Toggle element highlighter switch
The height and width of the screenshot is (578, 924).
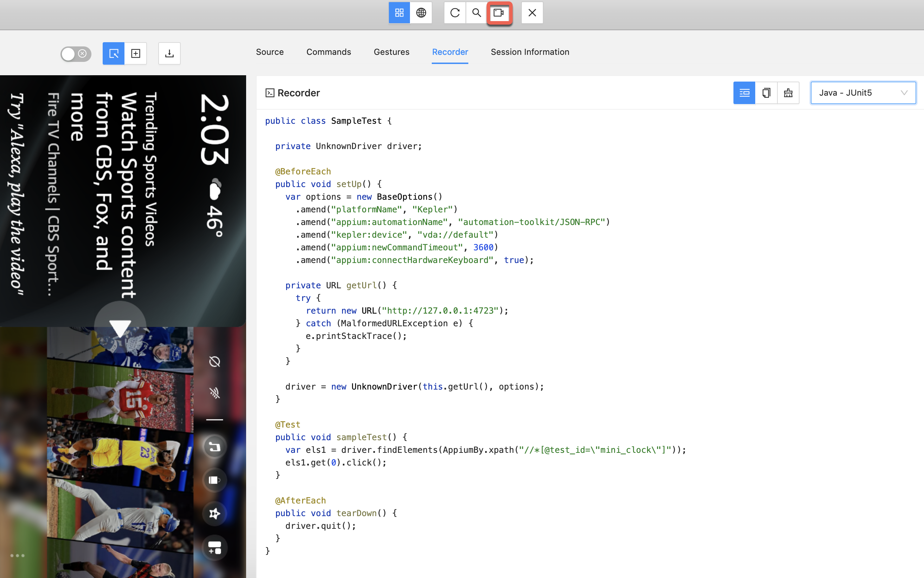(76, 54)
